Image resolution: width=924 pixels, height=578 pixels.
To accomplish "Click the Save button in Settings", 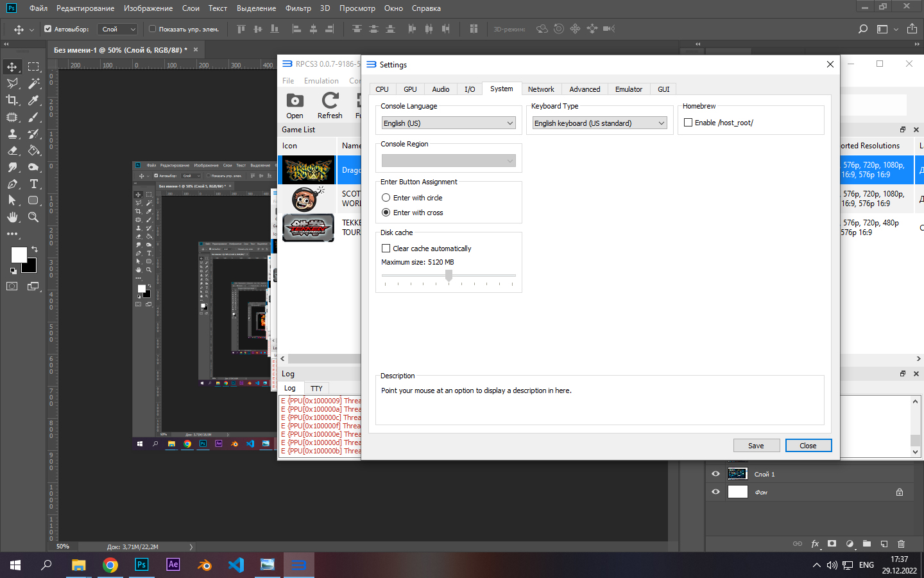I will (756, 446).
